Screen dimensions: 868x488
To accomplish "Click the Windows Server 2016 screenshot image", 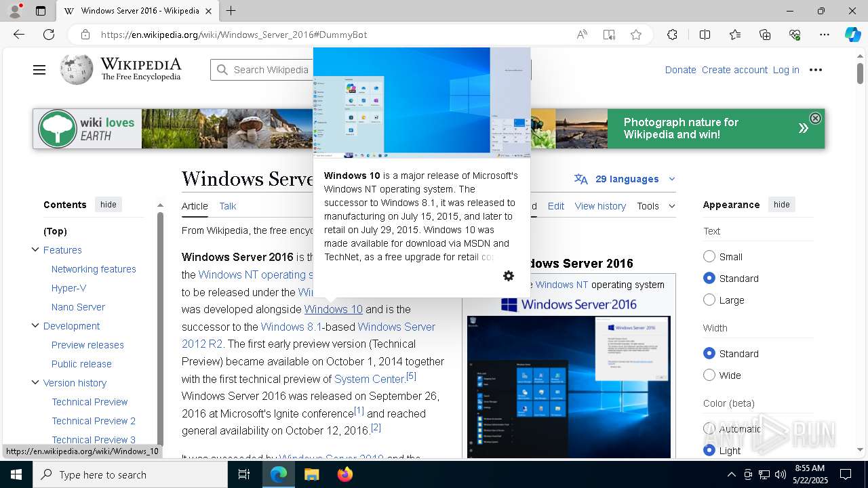I will pos(568,386).
